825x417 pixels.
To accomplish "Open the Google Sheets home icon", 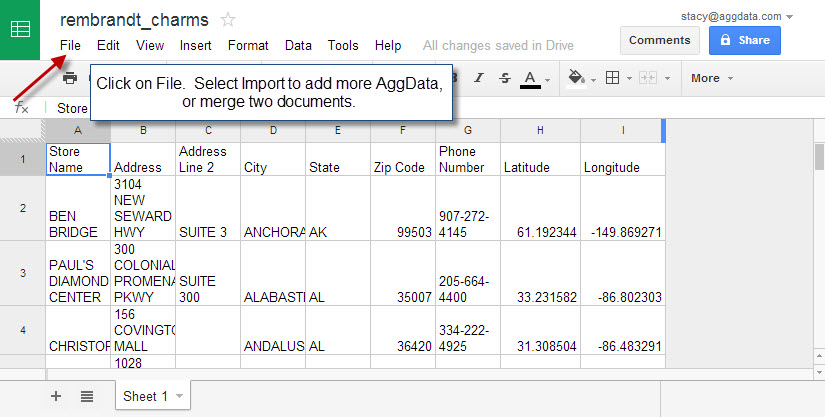I will coord(20,29).
